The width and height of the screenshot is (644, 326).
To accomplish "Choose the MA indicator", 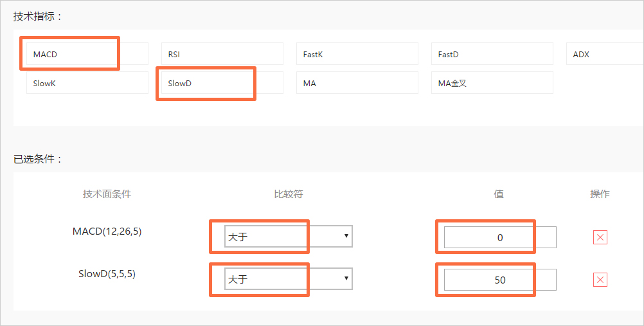I will click(x=357, y=83).
